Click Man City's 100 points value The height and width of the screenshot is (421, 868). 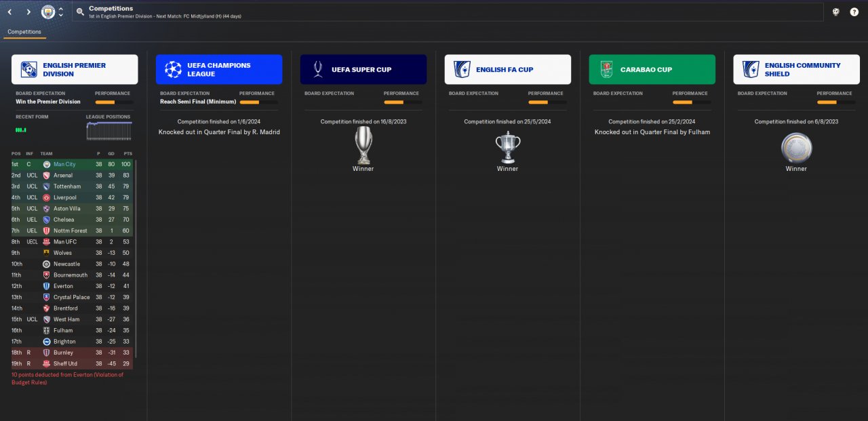tap(125, 164)
